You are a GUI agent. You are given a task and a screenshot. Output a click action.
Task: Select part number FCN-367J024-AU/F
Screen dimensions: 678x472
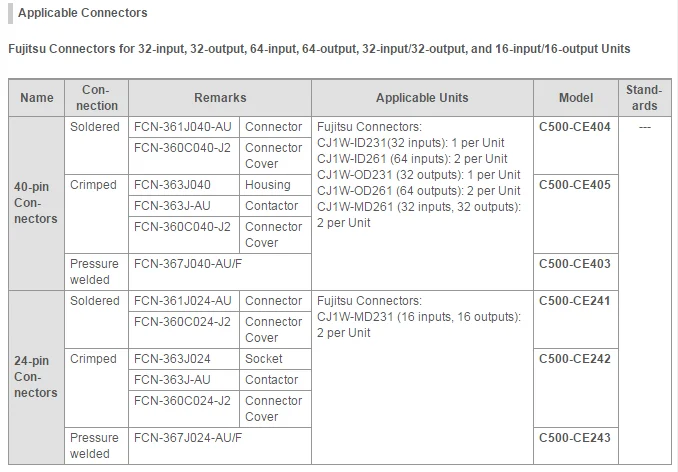(x=187, y=438)
